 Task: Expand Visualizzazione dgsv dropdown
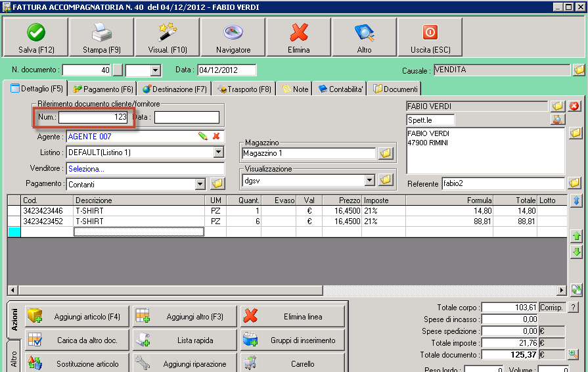pos(370,180)
